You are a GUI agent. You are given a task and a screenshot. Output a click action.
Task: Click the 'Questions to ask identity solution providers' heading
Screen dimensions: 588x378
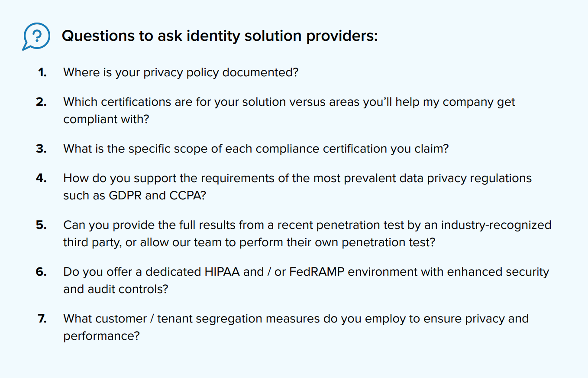(220, 36)
